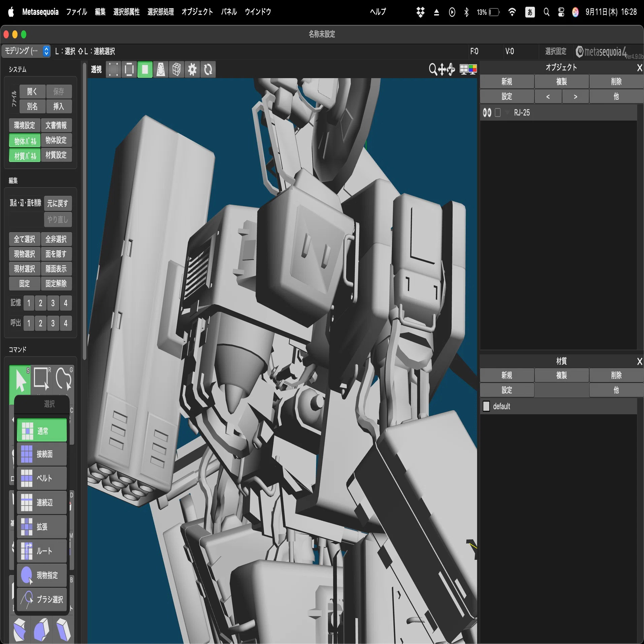This screenshot has width=644, height=644.
Task: Expand the RJ-25 object tree triangle
Action: point(507,112)
